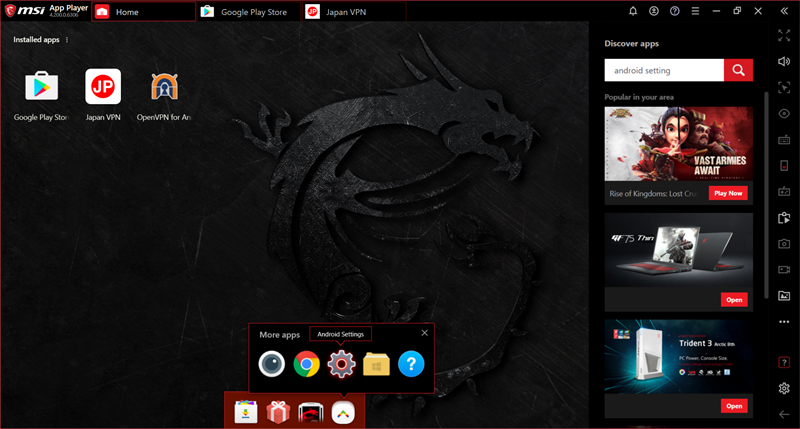Adjust volume using the speaker icon
Image resolution: width=800 pixels, height=429 pixels.
coord(784,61)
